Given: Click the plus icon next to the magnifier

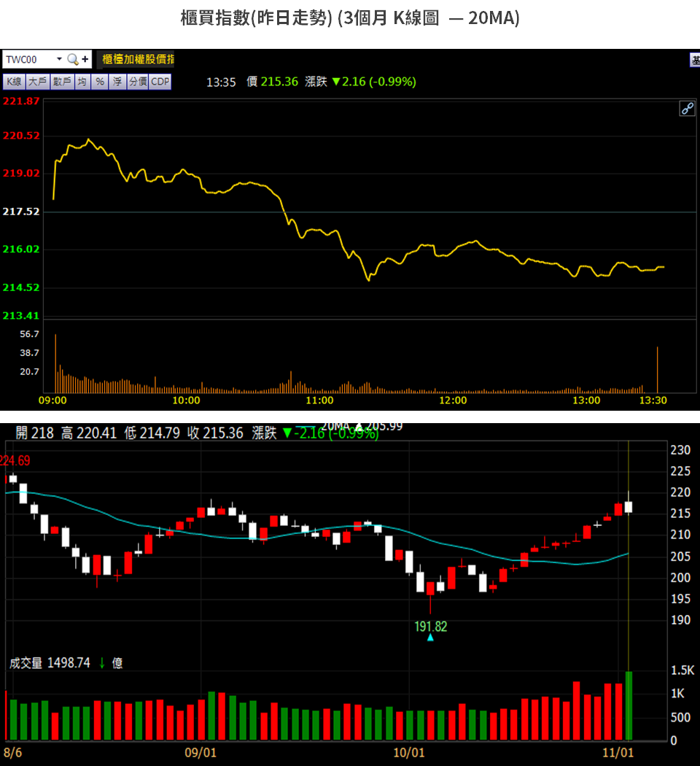Looking at the screenshot, I should tap(85, 59).
